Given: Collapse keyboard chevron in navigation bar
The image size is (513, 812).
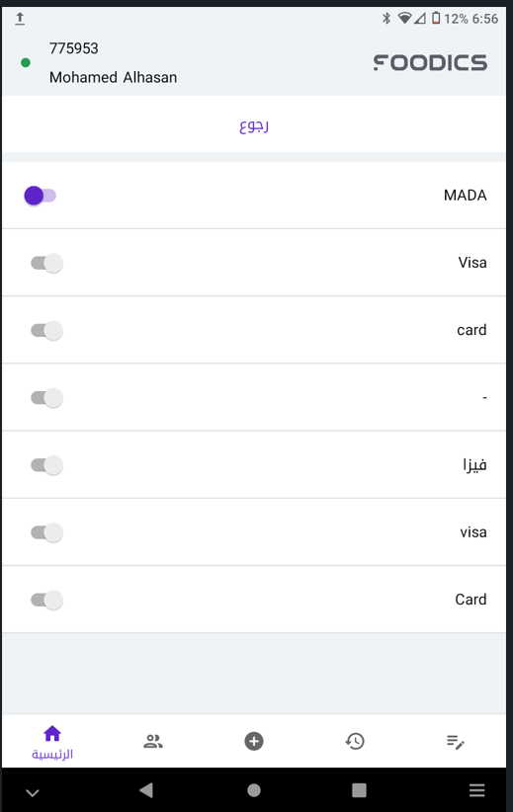Looking at the screenshot, I should 33,793.
